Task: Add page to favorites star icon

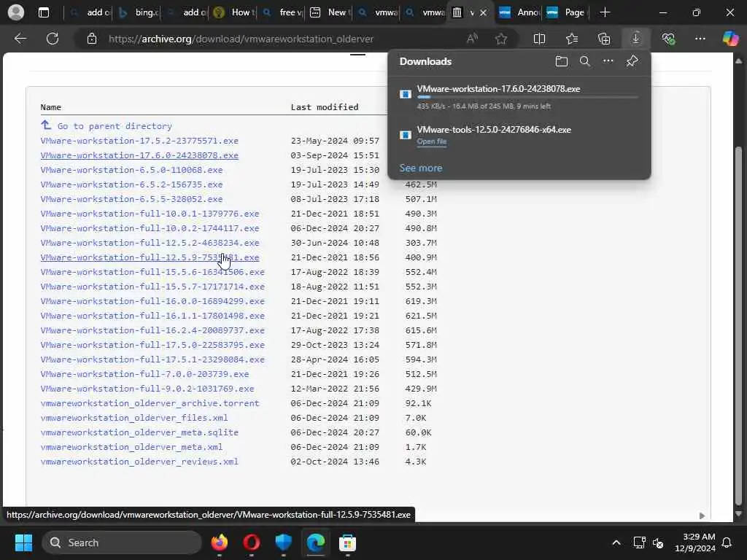Action: coord(500,39)
